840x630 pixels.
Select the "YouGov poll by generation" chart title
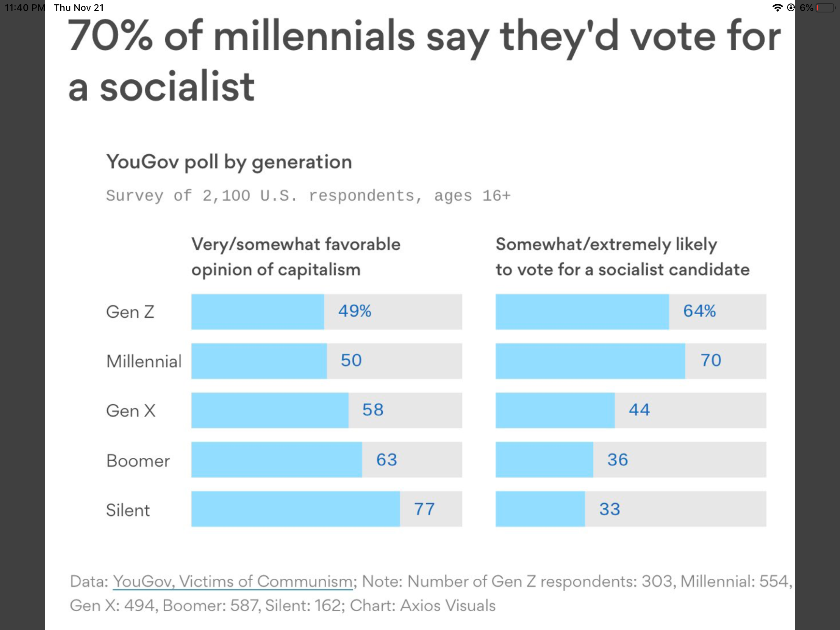229,162
